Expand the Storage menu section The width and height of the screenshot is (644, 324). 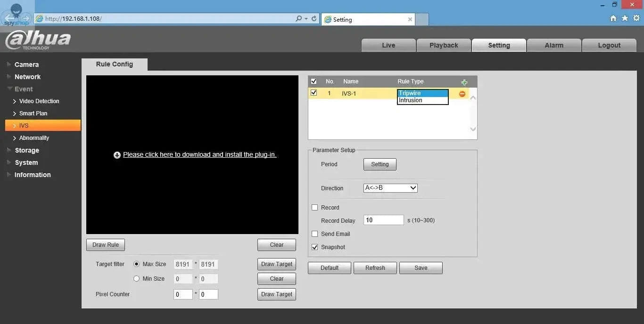click(x=27, y=150)
